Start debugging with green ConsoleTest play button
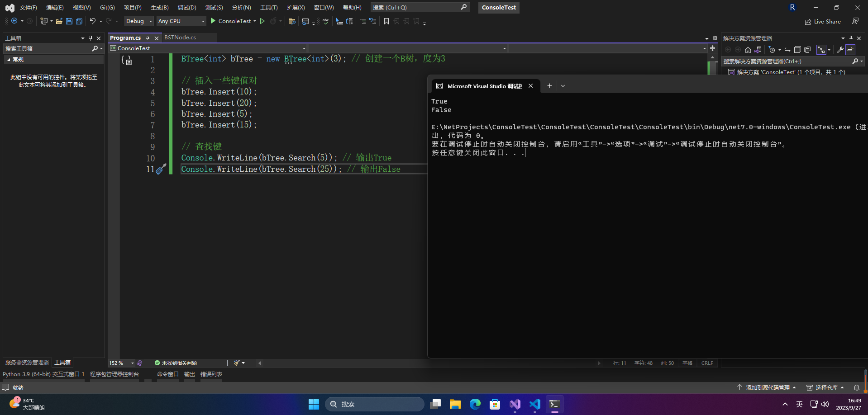868x415 pixels. [x=231, y=21]
